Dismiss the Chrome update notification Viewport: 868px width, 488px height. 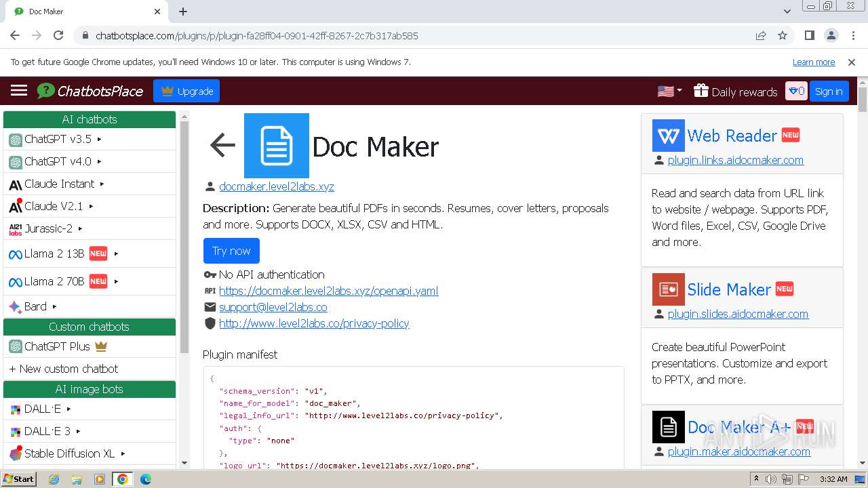click(852, 62)
